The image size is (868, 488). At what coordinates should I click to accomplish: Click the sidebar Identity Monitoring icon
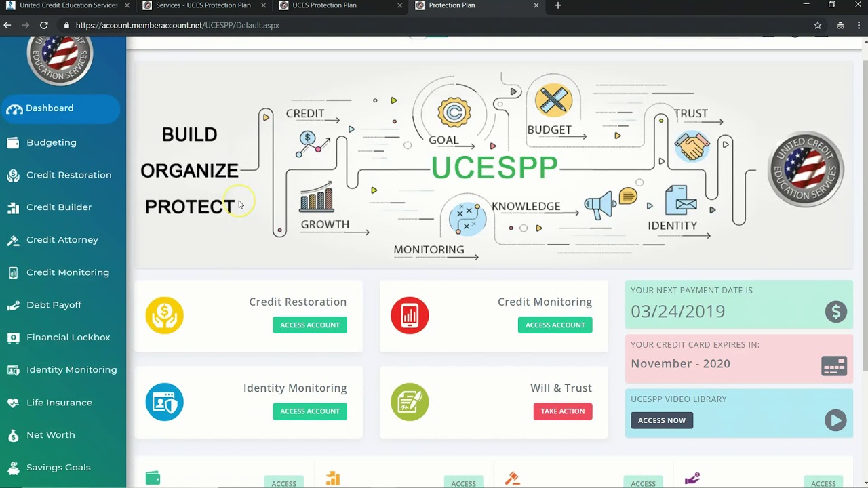coord(13,370)
